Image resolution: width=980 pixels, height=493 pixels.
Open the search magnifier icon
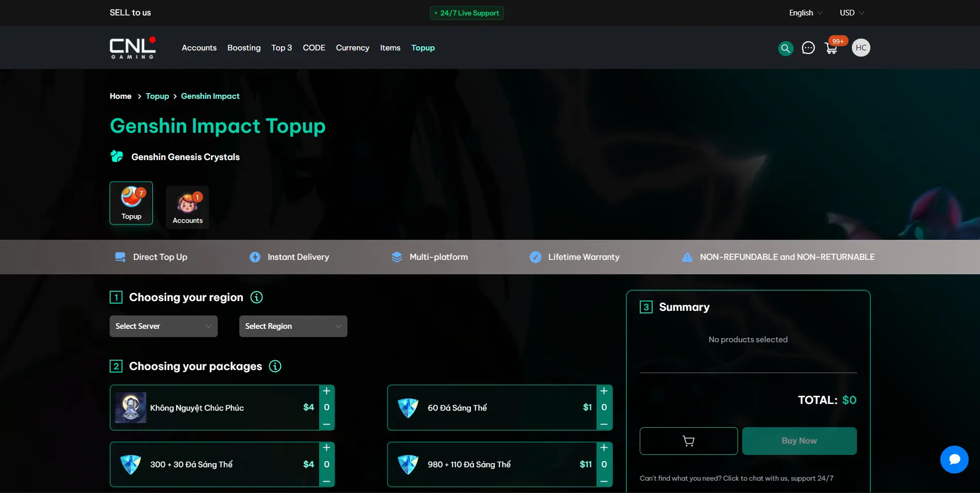coord(785,48)
